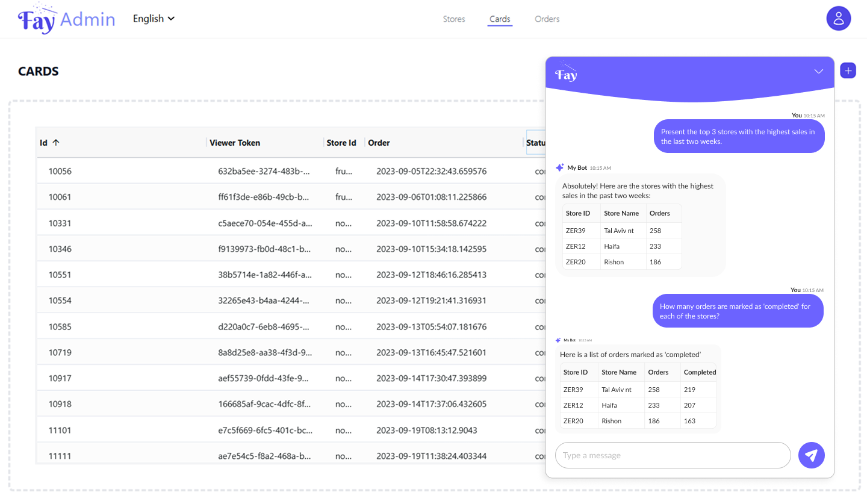Switch to the Stores tab
867x504 pixels.
(x=454, y=19)
